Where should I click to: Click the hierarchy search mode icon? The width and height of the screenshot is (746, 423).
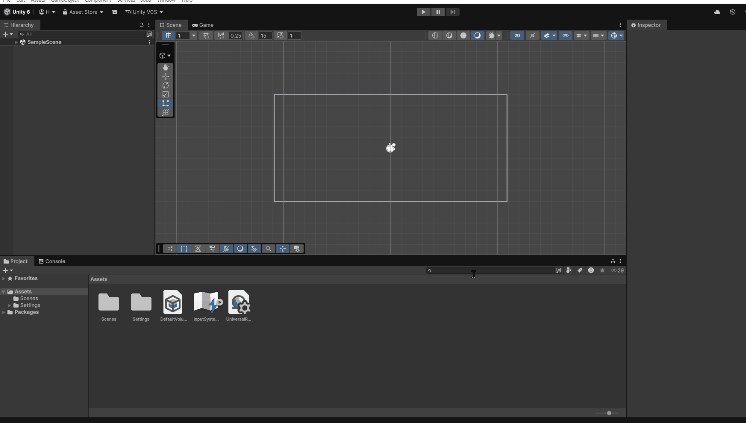(149, 34)
